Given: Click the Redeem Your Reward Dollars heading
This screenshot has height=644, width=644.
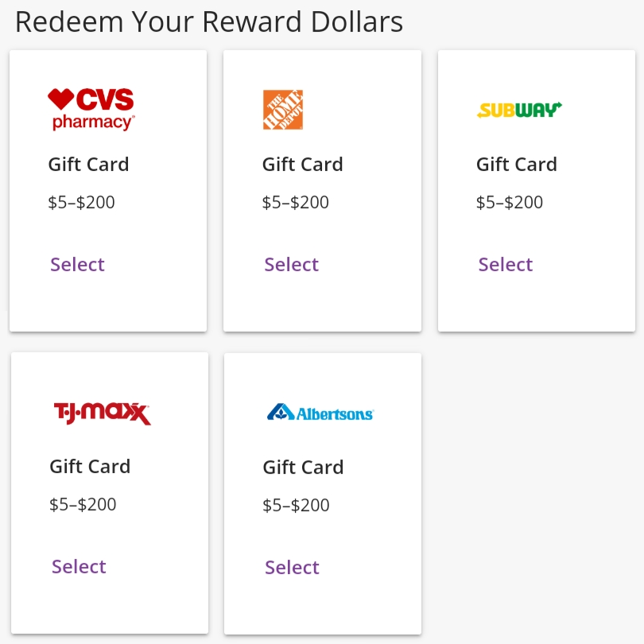Looking at the screenshot, I should click(209, 21).
